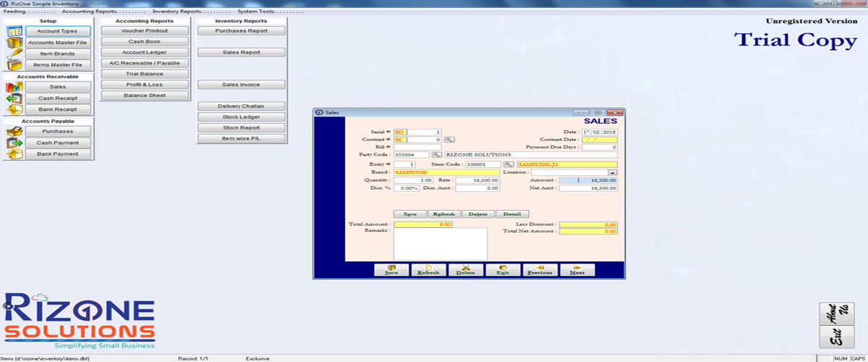Screen dimensions: 868x362
Task: Click the Bill # input field
Action: [418, 147]
